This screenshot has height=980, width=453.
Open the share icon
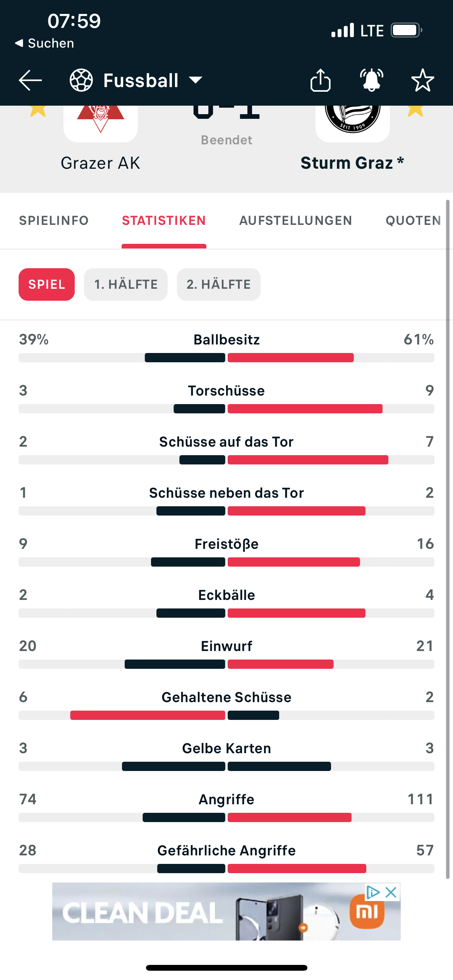321,80
